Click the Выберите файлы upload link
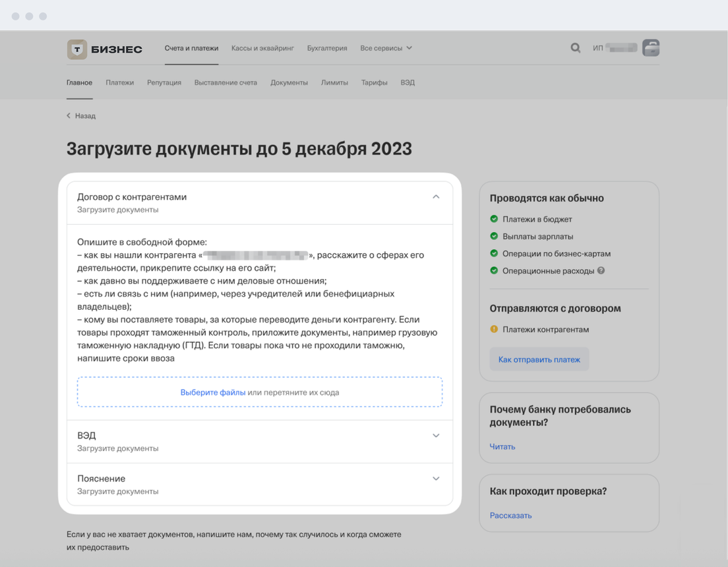 [x=213, y=392]
